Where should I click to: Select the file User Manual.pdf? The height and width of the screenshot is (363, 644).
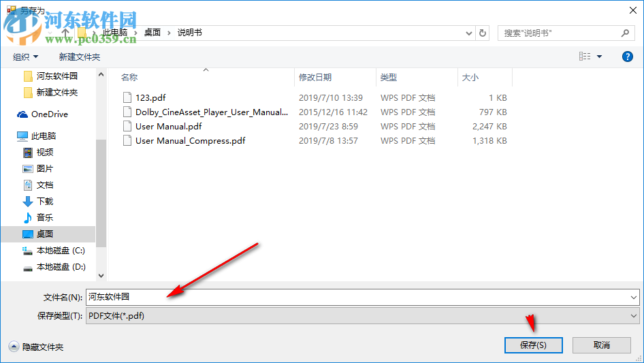coord(168,126)
